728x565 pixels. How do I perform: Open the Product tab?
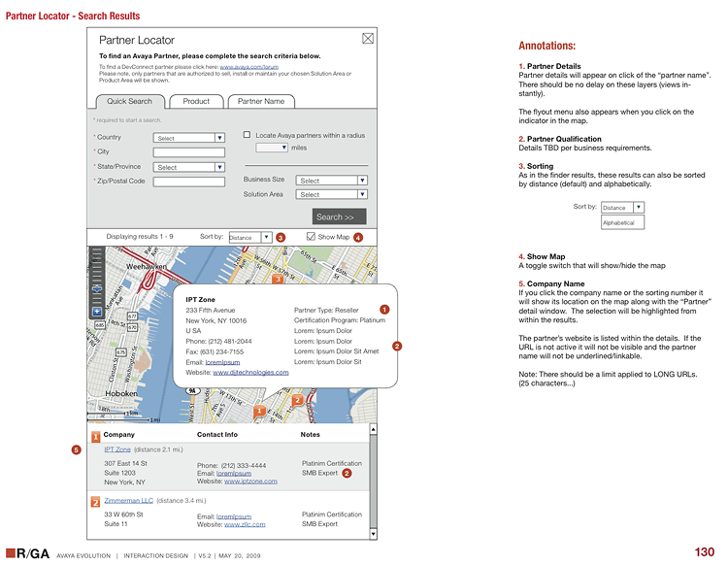click(x=196, y=101)
